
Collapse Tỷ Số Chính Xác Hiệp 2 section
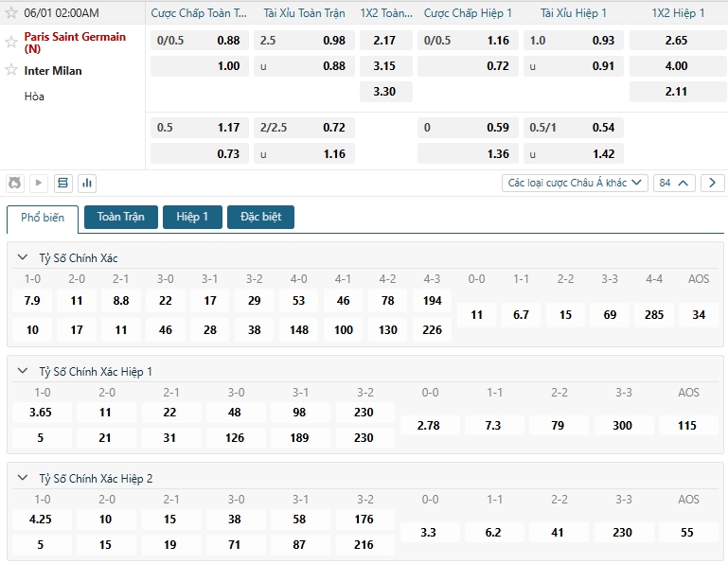tap(23, 479)
